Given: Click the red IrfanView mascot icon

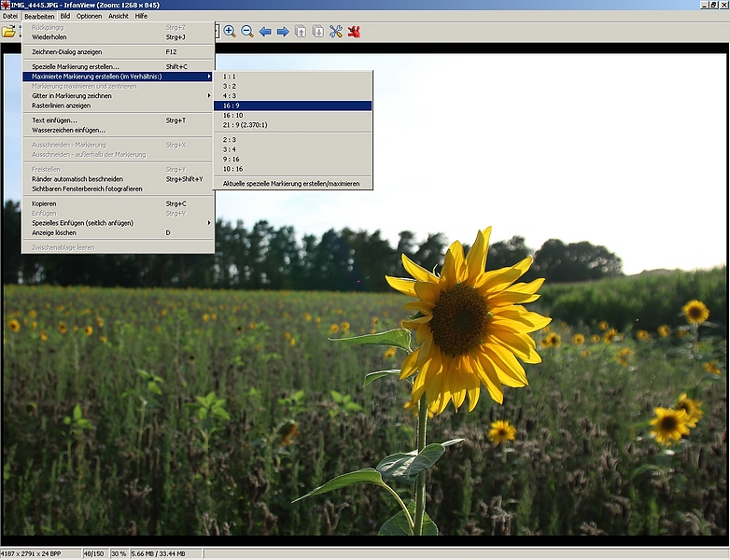Looking at the screenshot, I should click(355, 32).
